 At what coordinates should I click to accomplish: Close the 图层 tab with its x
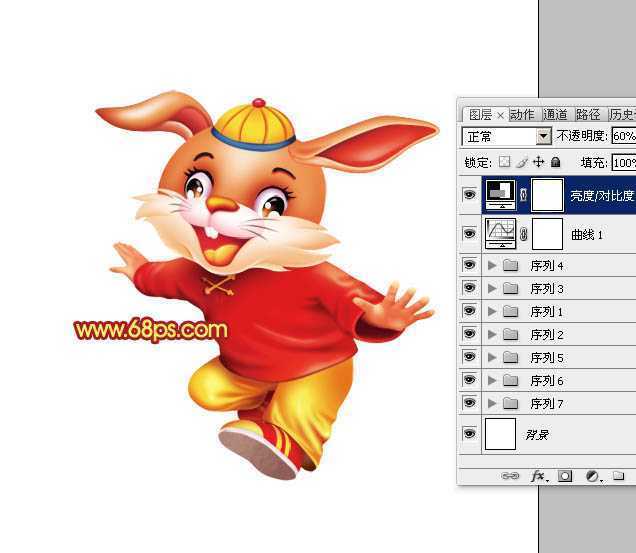[x=501, y=116]
